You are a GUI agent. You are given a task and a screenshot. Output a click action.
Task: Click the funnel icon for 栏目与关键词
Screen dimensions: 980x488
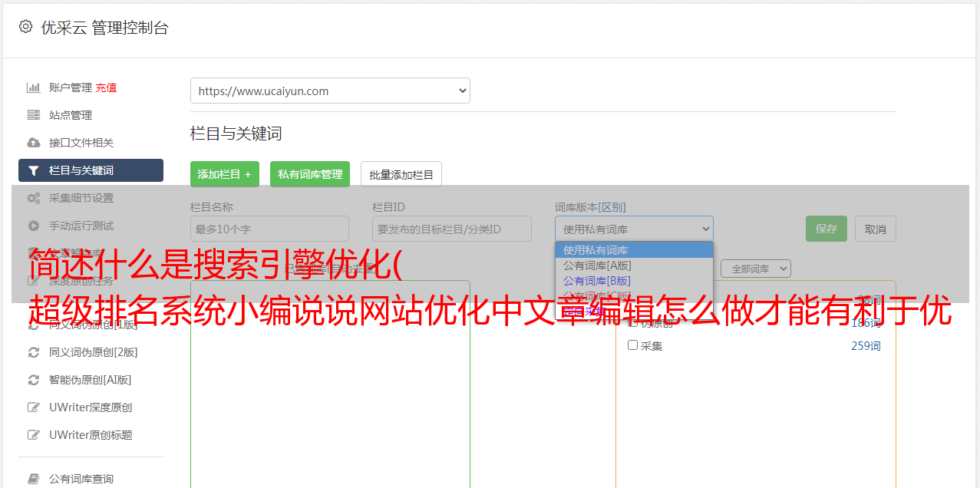(x=33, y=170)
